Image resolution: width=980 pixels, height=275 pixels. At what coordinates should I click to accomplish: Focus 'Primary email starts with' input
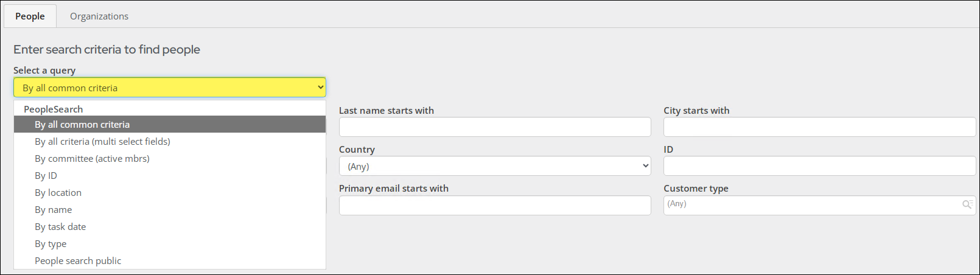[494, 205]
